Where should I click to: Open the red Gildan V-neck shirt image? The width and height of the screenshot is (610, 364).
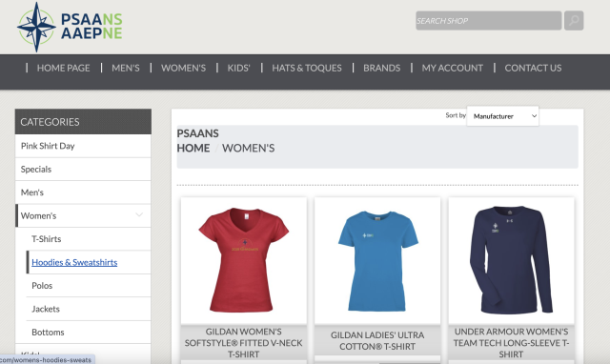[244, 260]
